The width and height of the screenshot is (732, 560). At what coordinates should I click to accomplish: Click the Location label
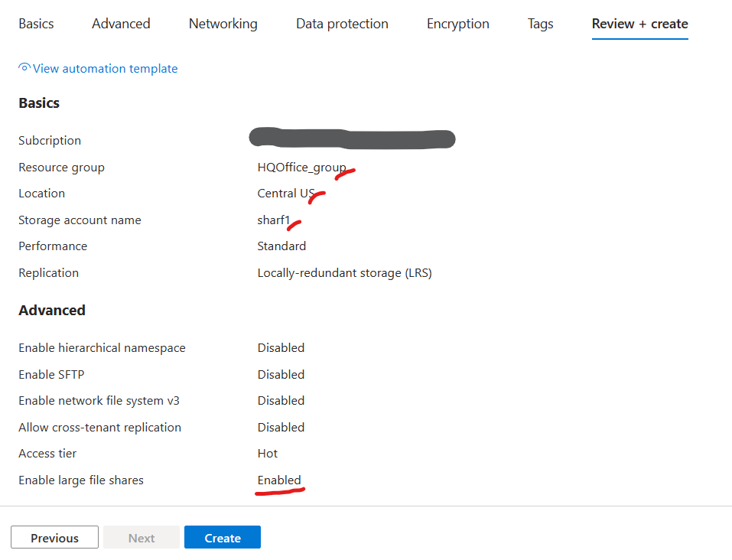tap(41, 194)
